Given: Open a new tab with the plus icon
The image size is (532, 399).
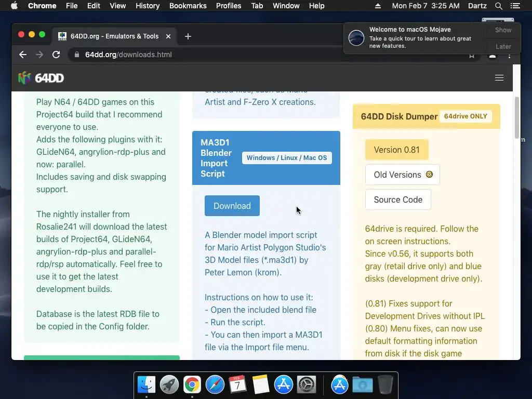Looking at the screenshot, I should (x=188, y=36).
